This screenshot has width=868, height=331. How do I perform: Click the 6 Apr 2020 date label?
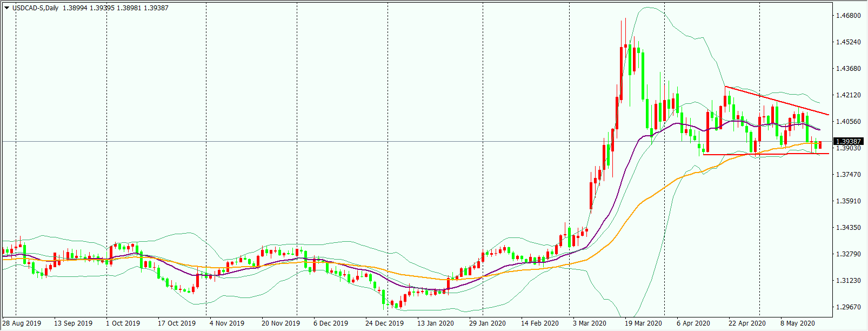tap(693, 323)
